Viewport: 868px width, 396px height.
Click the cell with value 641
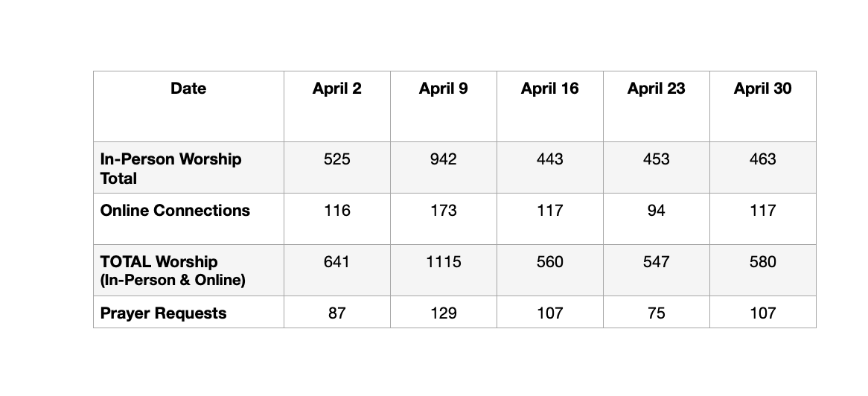click(x=337, y=270)
